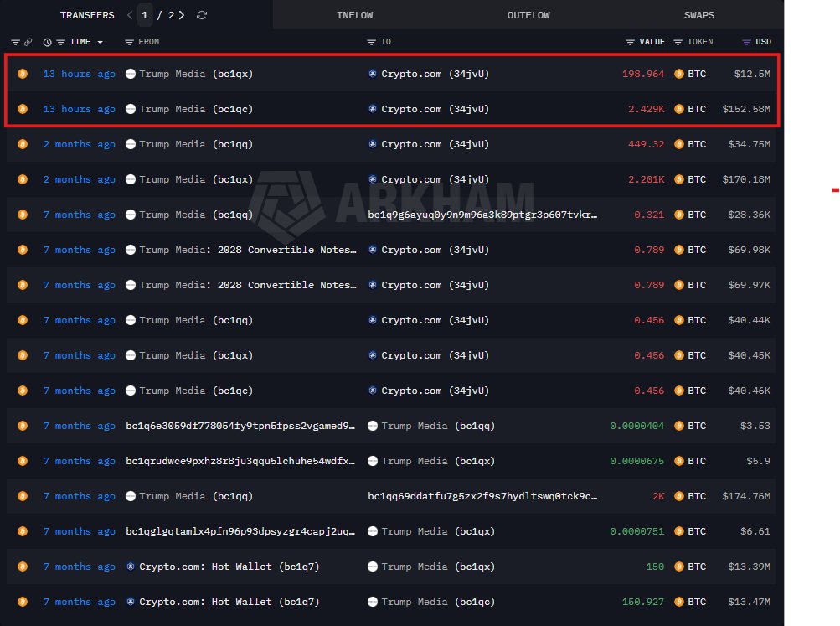Open the leftmost filter icon in header
Screen dimensions: 840x626
[x=16, y=42]
